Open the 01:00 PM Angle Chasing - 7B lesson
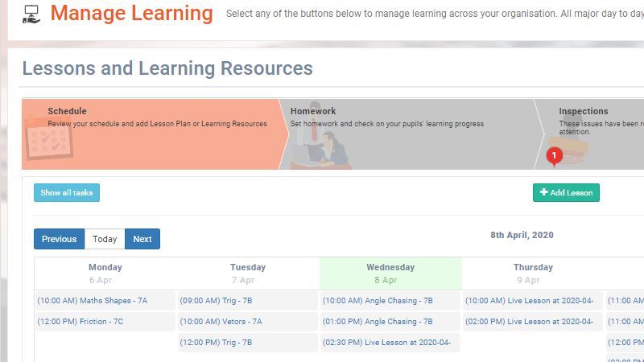This screenshot has height=362, width=644. pos(390,322)
